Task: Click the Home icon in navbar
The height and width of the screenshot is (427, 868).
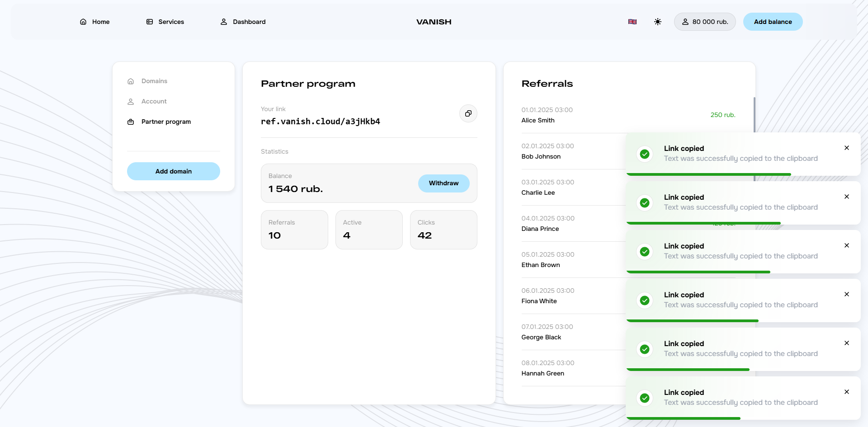Action: pos(83,22)
